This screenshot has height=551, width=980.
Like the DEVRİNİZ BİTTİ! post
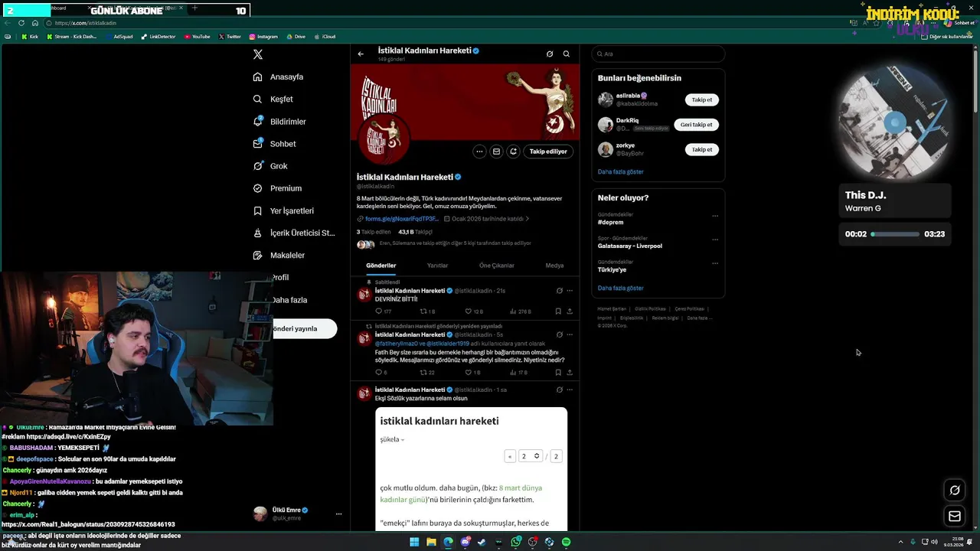pos(474,311)
